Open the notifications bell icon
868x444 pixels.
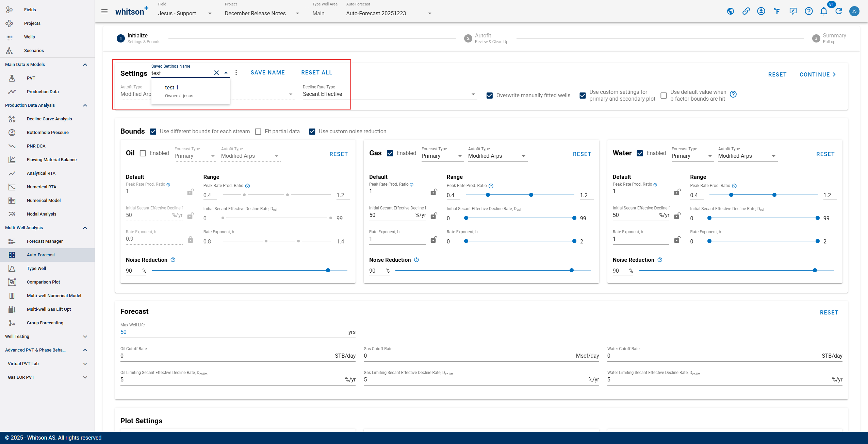(823, 12)
